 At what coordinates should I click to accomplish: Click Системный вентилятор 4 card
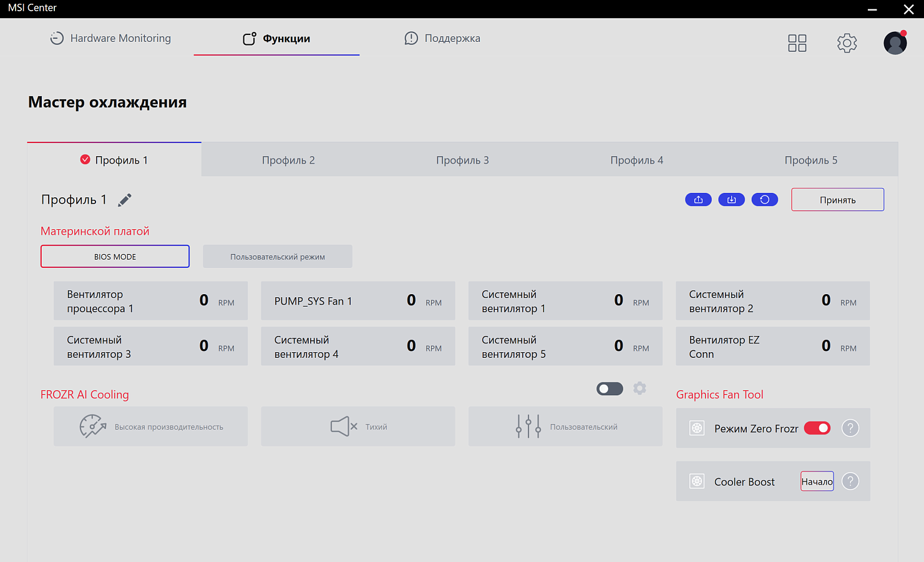[358, 347]
